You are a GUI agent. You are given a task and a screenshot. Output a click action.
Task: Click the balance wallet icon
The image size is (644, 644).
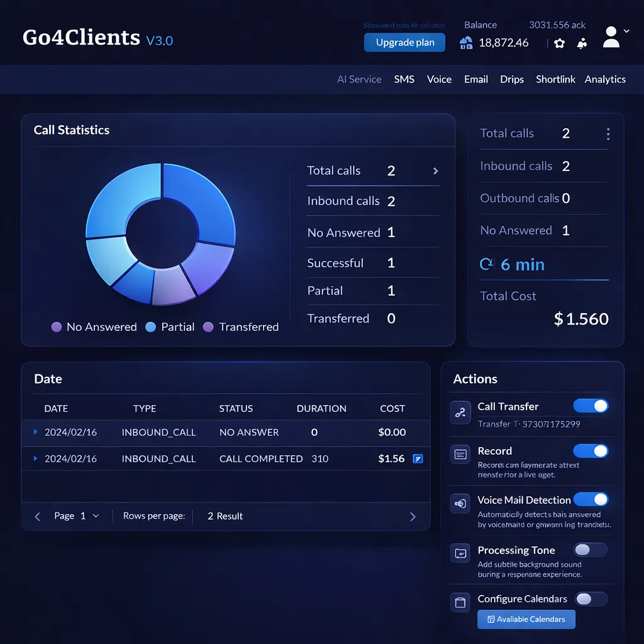coord(466,43)
